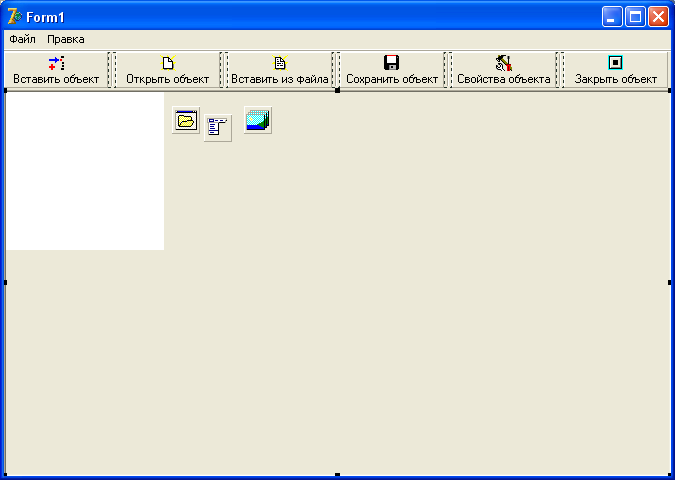The width and height of the screenshot is (675, 480).
Task: Click the Вставить объект toolbar button
Action: click(56, 70)
